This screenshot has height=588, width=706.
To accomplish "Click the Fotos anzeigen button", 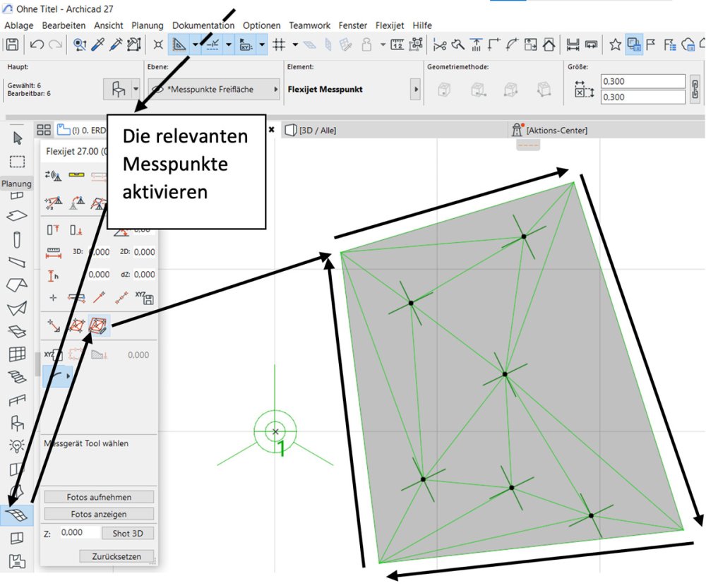I will 99,514.
